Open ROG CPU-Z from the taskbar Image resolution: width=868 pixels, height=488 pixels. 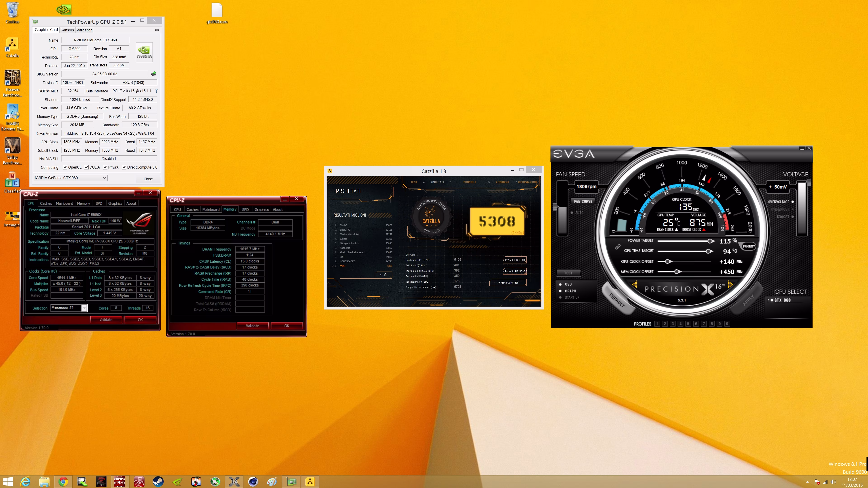pyautogui.click(x=120, y=482)
